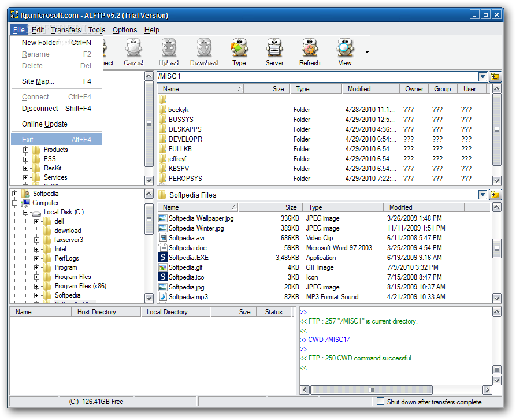This screenshot has width=516, height=420.
Task: Sort local list by Size column
Action: (x=271, y=207)
